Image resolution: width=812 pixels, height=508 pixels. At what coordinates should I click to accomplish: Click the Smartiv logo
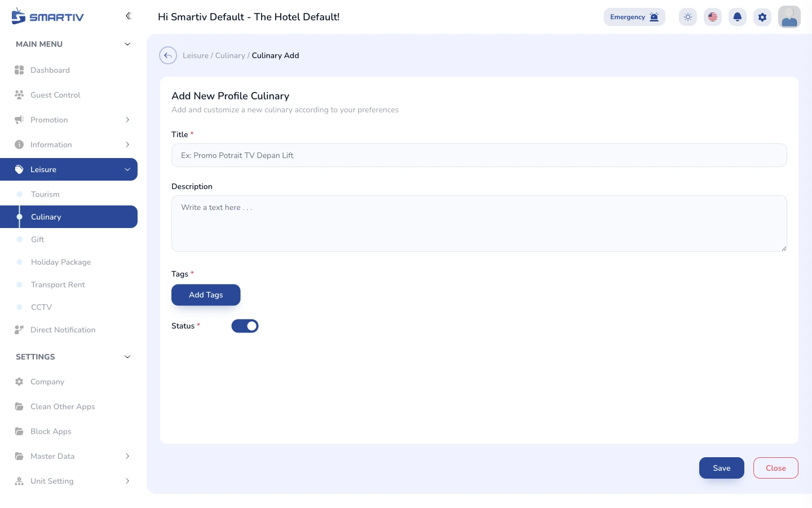point(47,16)
